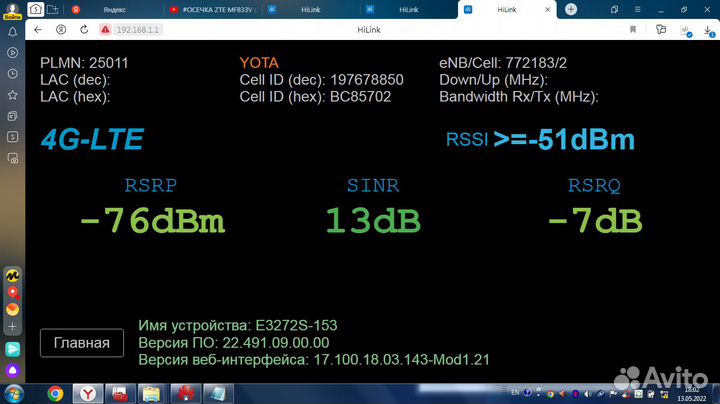Go back to the previous page
This screenshot has height=404, width=720.
point(38,30)
